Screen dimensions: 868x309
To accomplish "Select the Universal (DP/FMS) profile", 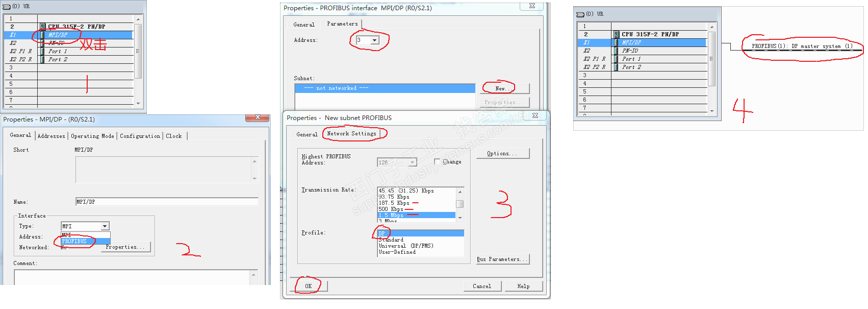I will click(421, 246).
